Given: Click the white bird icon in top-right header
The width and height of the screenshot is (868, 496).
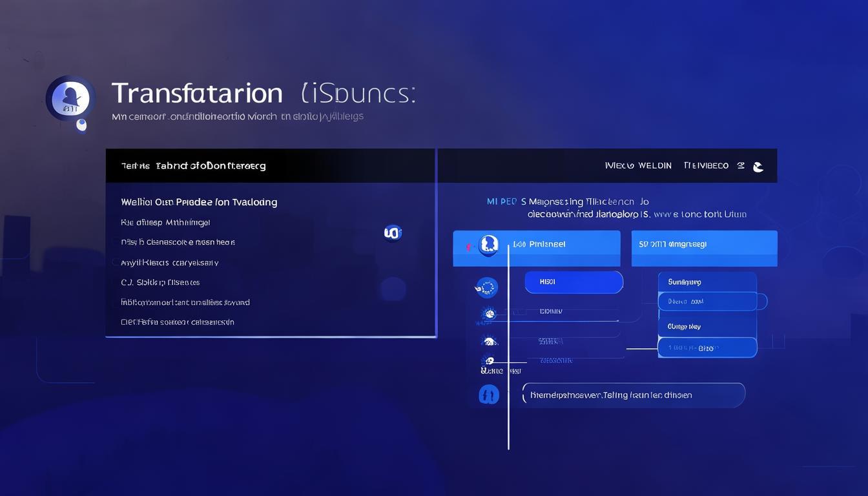Looking at the screenshot, I should coord(758,167).
